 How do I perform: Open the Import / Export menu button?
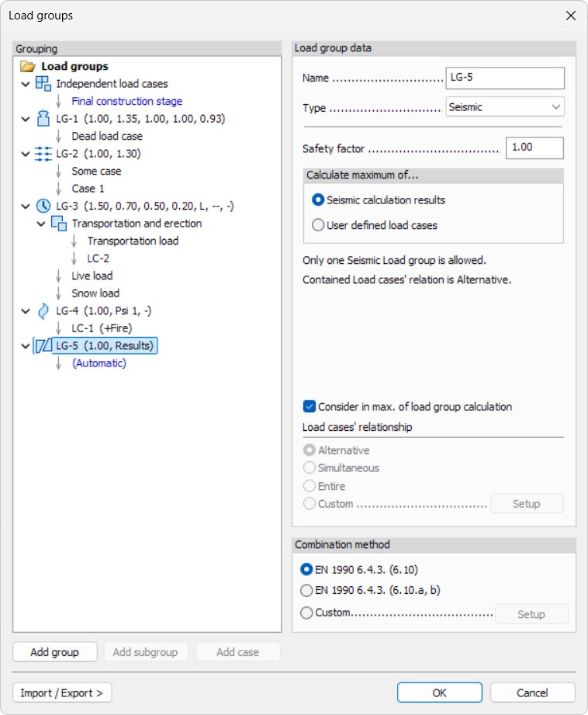click(x=62, y=692)
